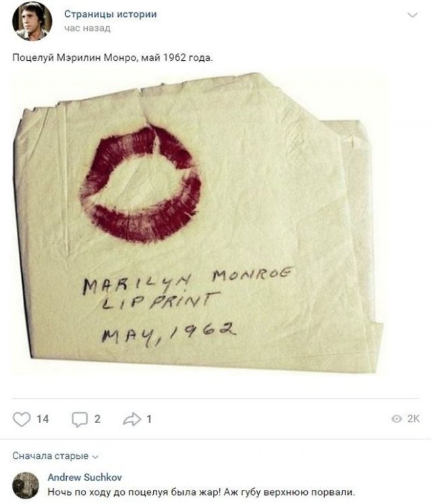Screen dimensions: 432x504
Task: Click the share count number 1
Action: point(149,419)
